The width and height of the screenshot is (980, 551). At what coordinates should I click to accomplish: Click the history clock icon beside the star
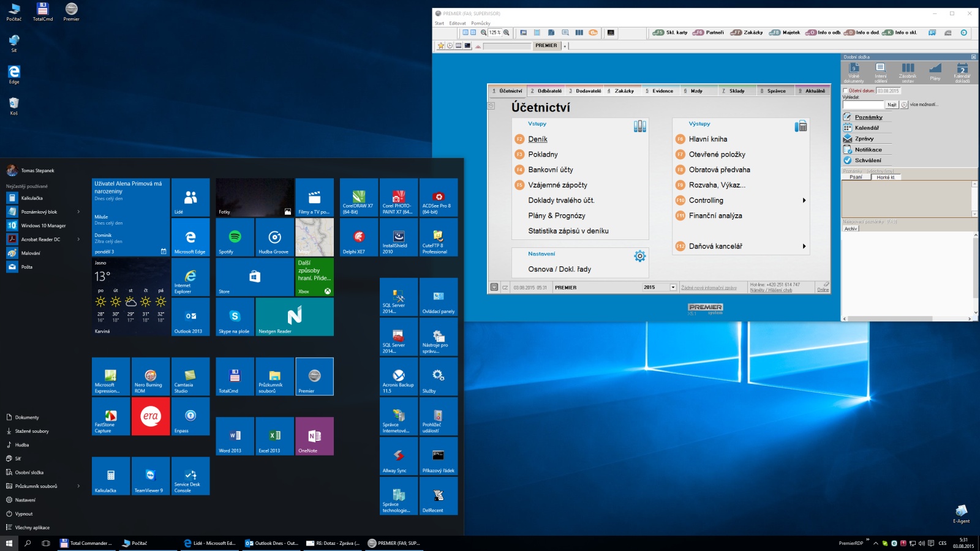coord(450,46)
